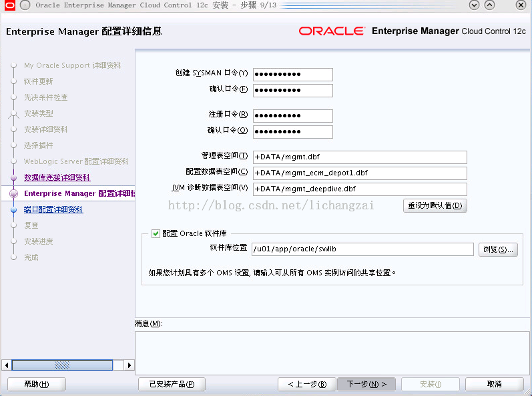Click the 数据库连接详细资料 step bullet icon
The width and height of the screenshot is (532, 396).
[x=13, y=177]
